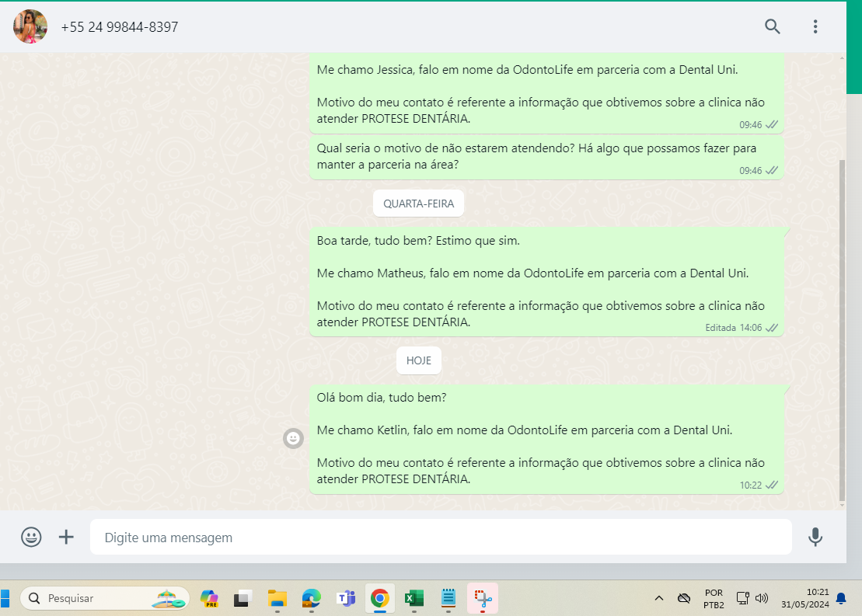Open Snipping Tool from the taskbar
The image size is (862, 616).
[x=483, y=598]
